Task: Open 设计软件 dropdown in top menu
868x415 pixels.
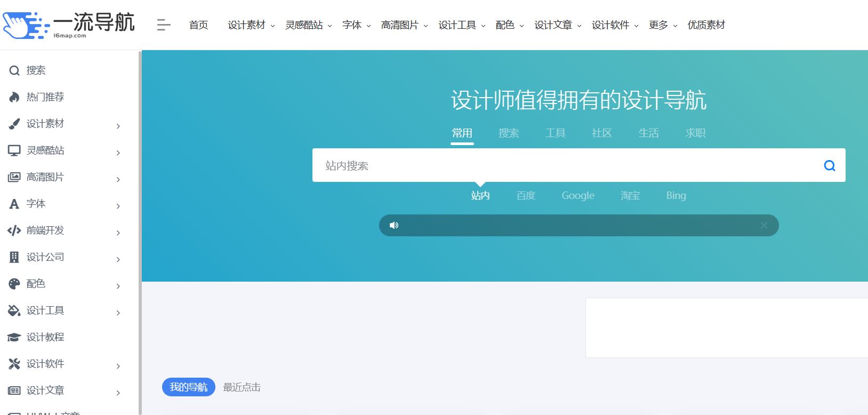Action: tap(615, 25)
